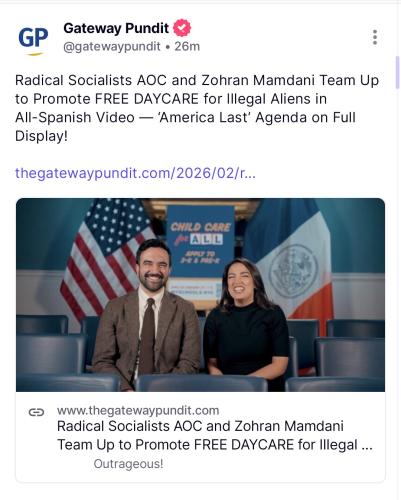
Task: Click the 'Display!' last line of post text
Action: (x=41, y=136)
